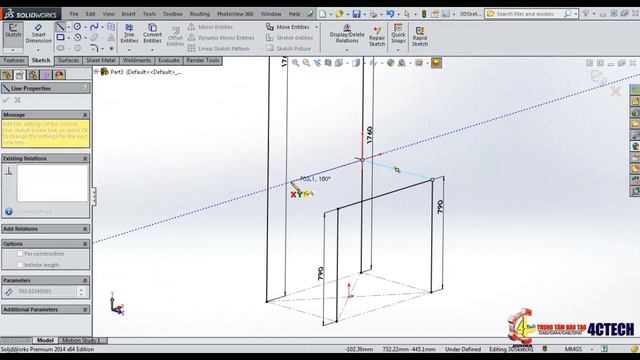Click the Move Entities tool
The width and height of the screenshot is (640, 360).
[x=289, y=27]
